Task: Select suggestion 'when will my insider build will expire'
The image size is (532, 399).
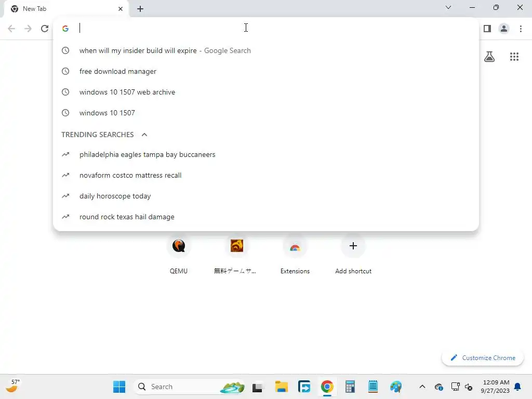Action: pos(266,50)
